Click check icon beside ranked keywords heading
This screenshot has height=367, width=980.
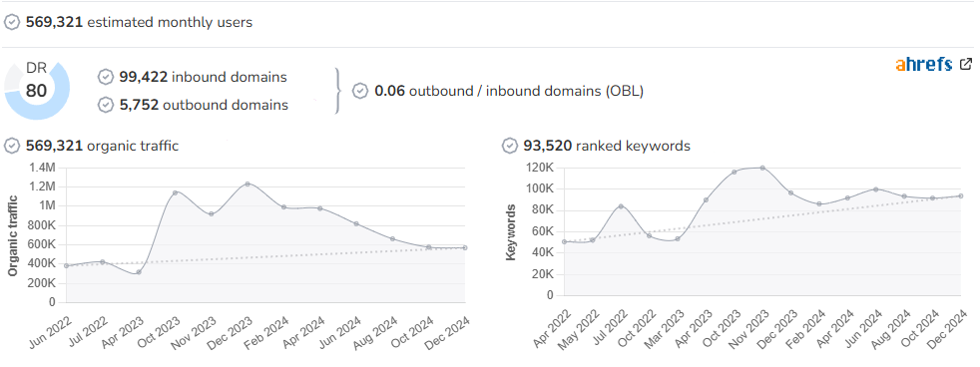510,146
